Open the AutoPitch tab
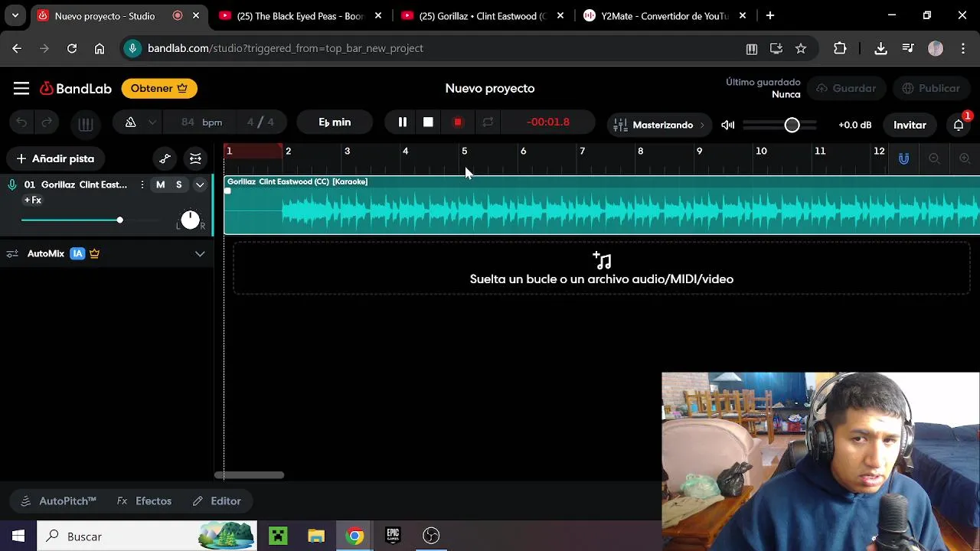 58,500
